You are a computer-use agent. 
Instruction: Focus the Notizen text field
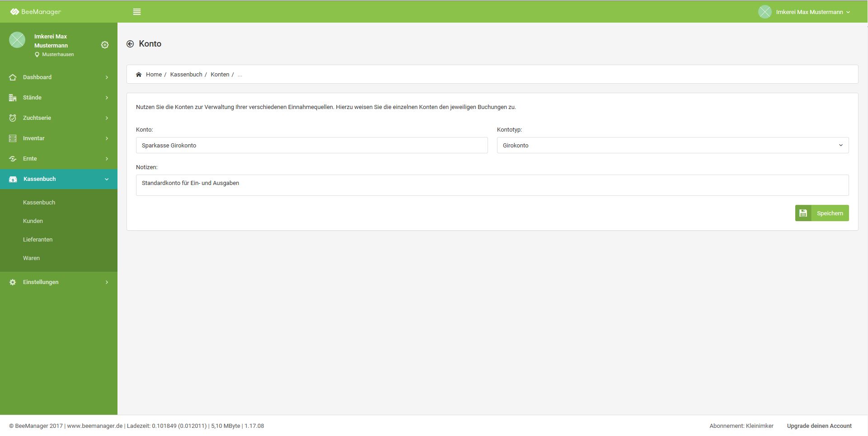pyautogui.click(x=492, y=185)
